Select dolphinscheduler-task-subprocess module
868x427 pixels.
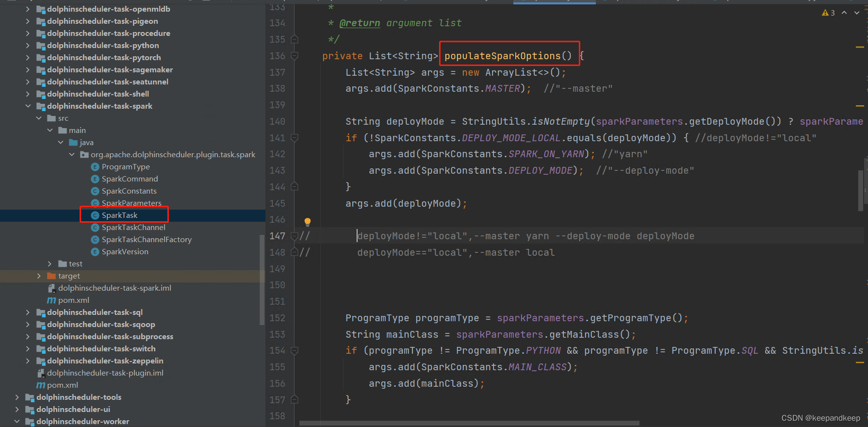coord(110,337)
